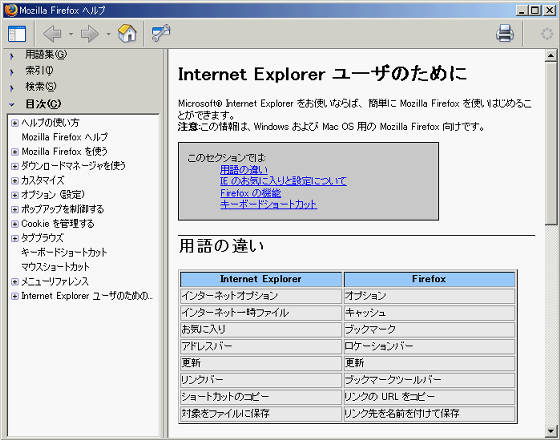This screenshot has width=560, height=440.
Task: Open the キーボードショートカット section link
Action: click(268, 204)
